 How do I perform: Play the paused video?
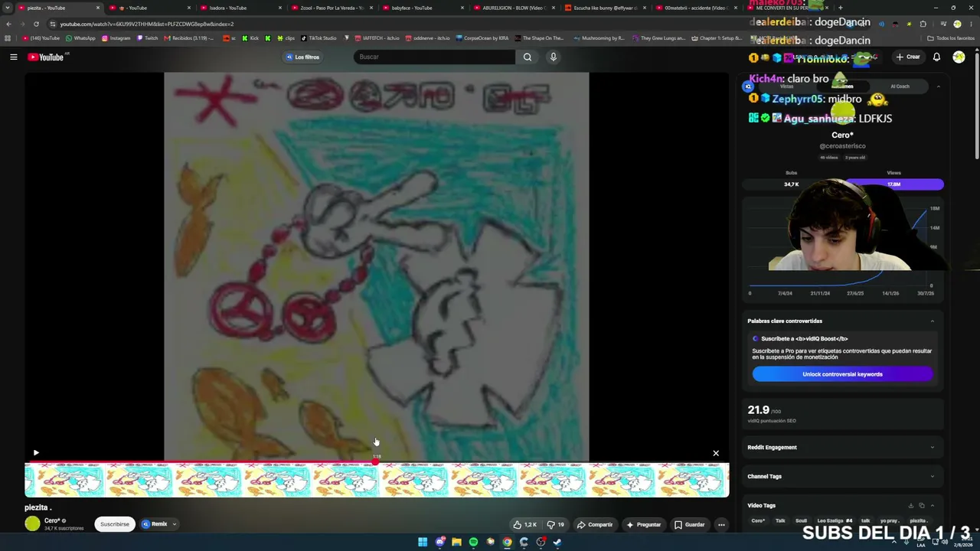36,453
